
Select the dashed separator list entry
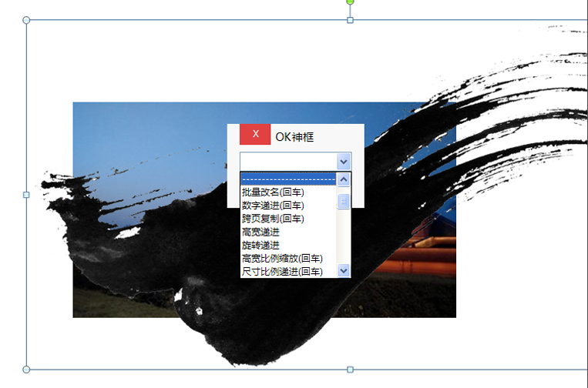click(x=288, y=179)
